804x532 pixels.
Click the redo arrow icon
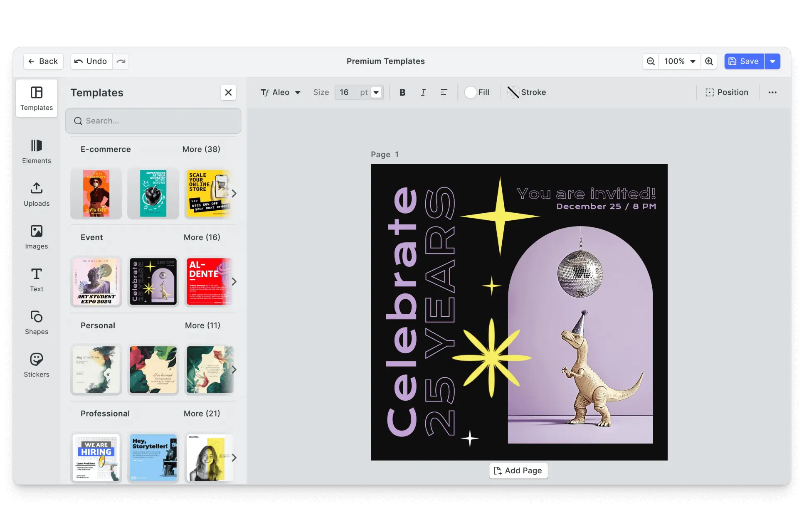coord(121,61)
